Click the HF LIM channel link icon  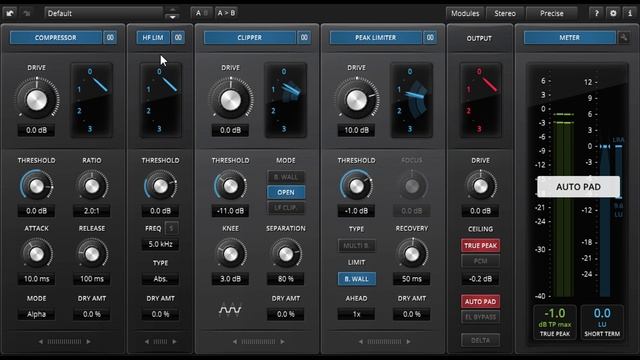pos(178,38)
